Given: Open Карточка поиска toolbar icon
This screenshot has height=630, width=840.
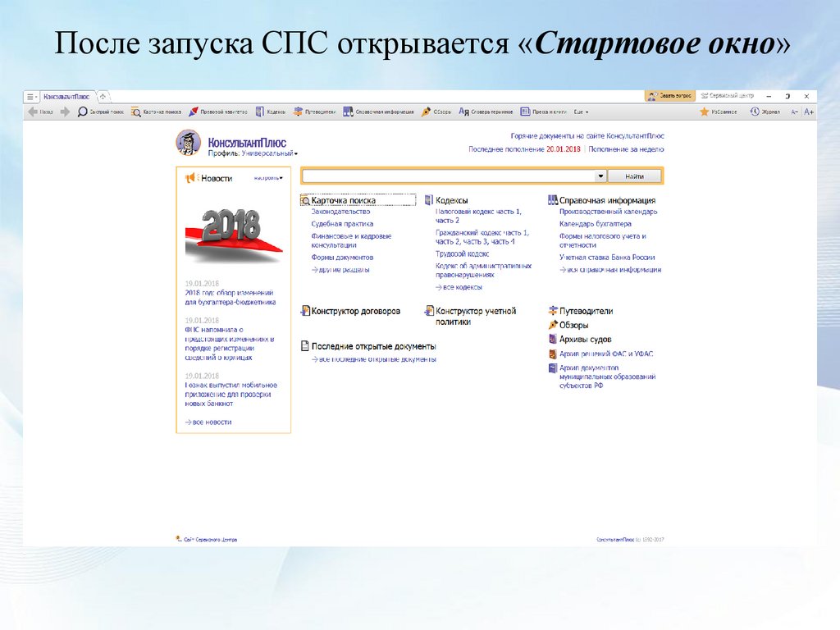Looking at the screenshot, I should (x=156, y=112).
